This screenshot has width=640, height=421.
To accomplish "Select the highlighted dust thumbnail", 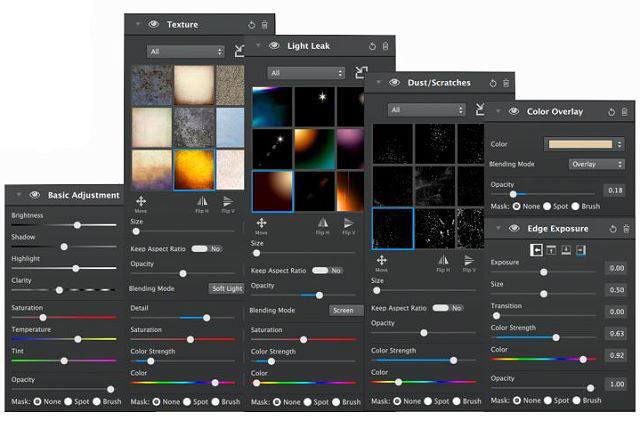I will pyautogui.click(x=393, y=228).
